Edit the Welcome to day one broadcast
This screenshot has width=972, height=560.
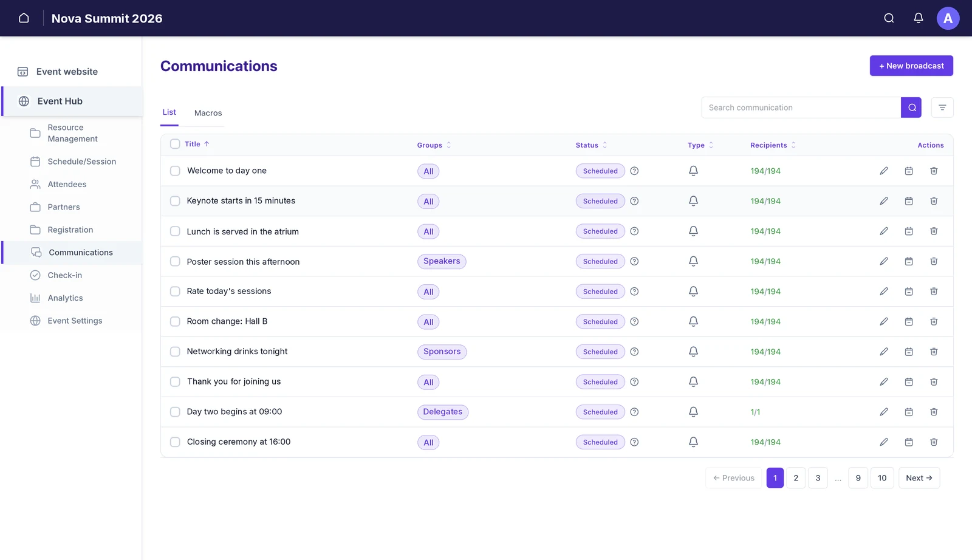click(884, 171)
